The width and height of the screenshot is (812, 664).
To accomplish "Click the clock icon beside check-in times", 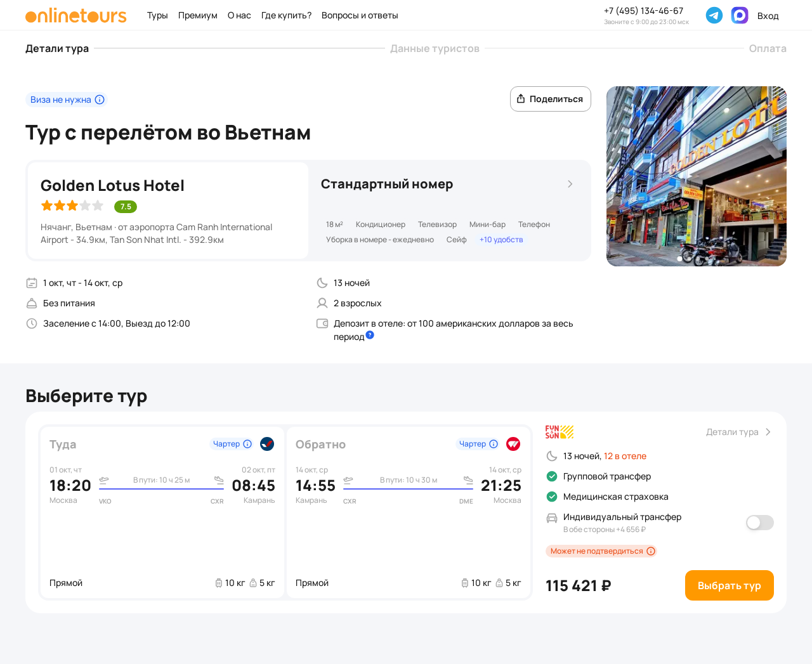I will (x=32, y=323).
